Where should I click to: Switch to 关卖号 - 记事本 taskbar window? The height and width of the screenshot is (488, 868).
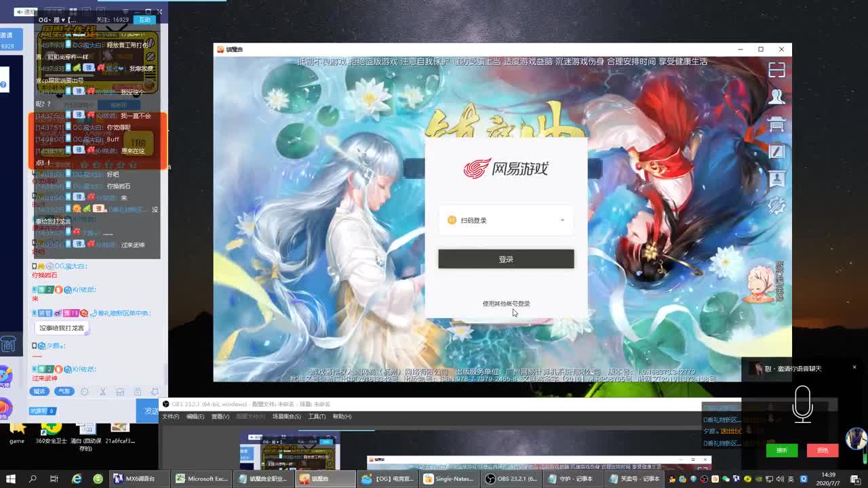[x=635, y=479]
